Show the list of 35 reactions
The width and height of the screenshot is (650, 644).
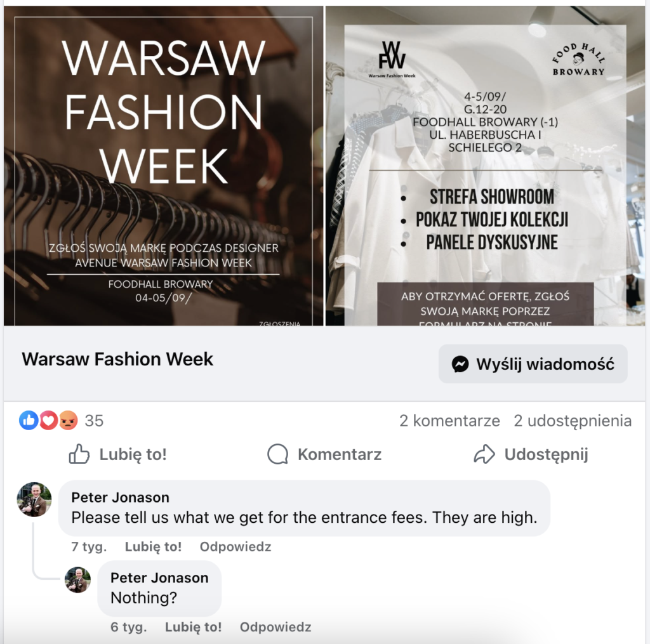pos(94,421)
